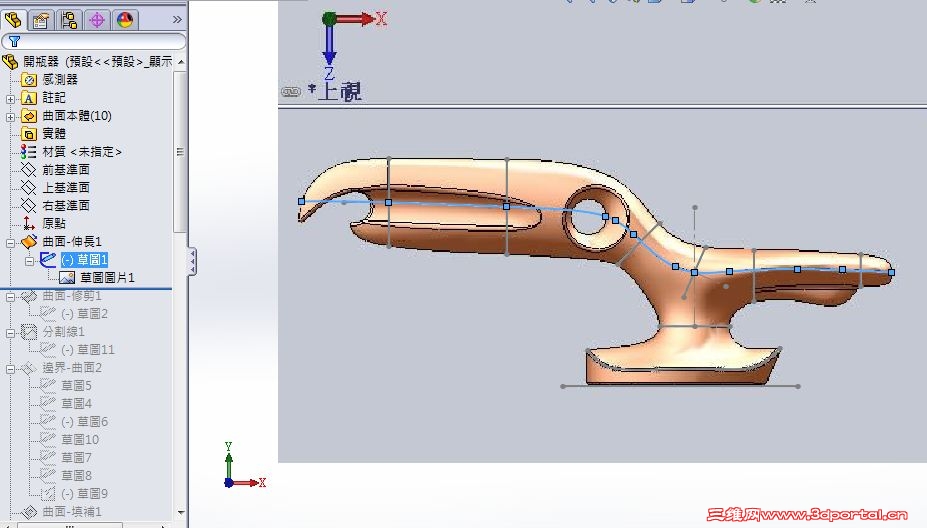Select the 曲面-填補1 fill surface icon
Screen dimensions: 927x528
pyautogui.click(x=28, y=511)
